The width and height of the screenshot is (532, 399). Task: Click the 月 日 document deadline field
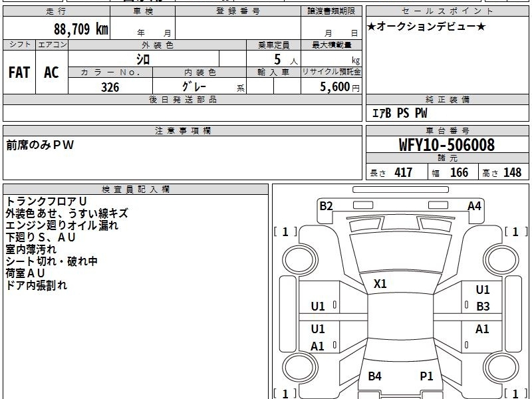click(331, 28)
